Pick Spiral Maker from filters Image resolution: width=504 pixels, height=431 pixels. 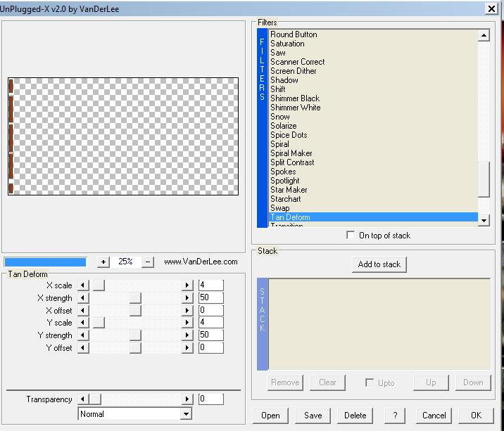click(x=291, y=153)
